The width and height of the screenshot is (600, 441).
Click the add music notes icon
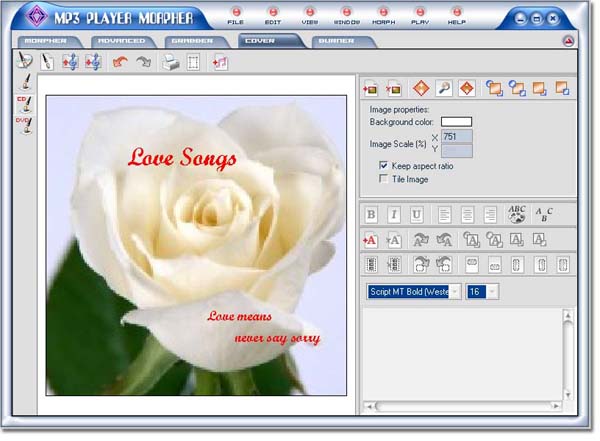[x=220, y=62]
